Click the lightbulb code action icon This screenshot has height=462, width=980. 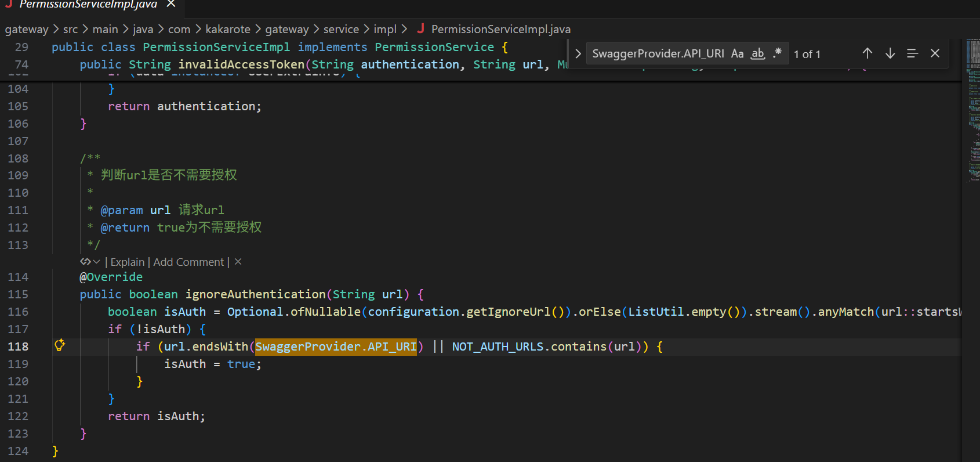[59, 346]
